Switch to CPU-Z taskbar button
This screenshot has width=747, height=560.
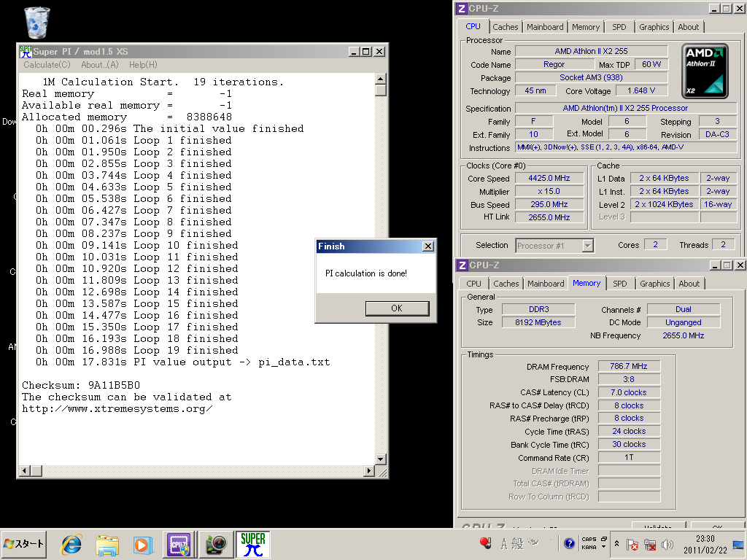pos(179,544)
